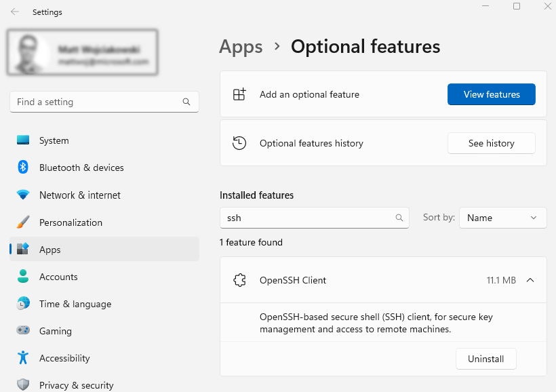The width and height of the screenshot is (556, 392).
Task: Open the Sort by Name dropdown
Action: pyautogui.click(x=502, y=218)
